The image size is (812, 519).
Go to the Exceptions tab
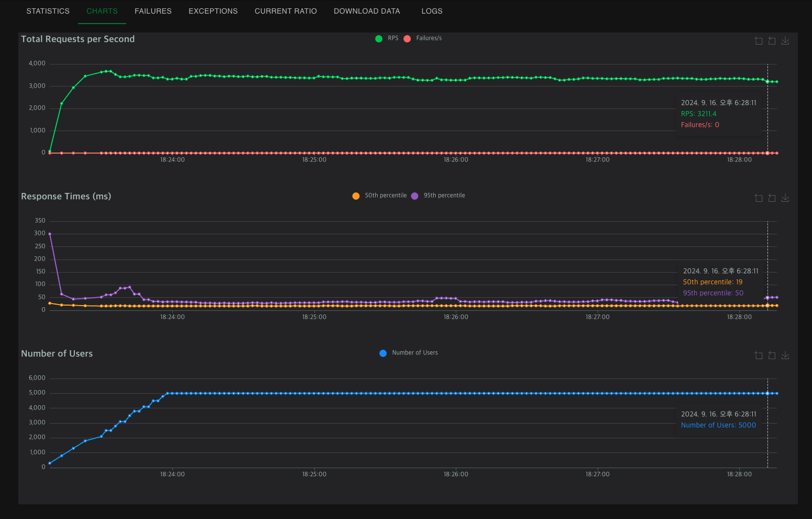click(x=213, y=11)
